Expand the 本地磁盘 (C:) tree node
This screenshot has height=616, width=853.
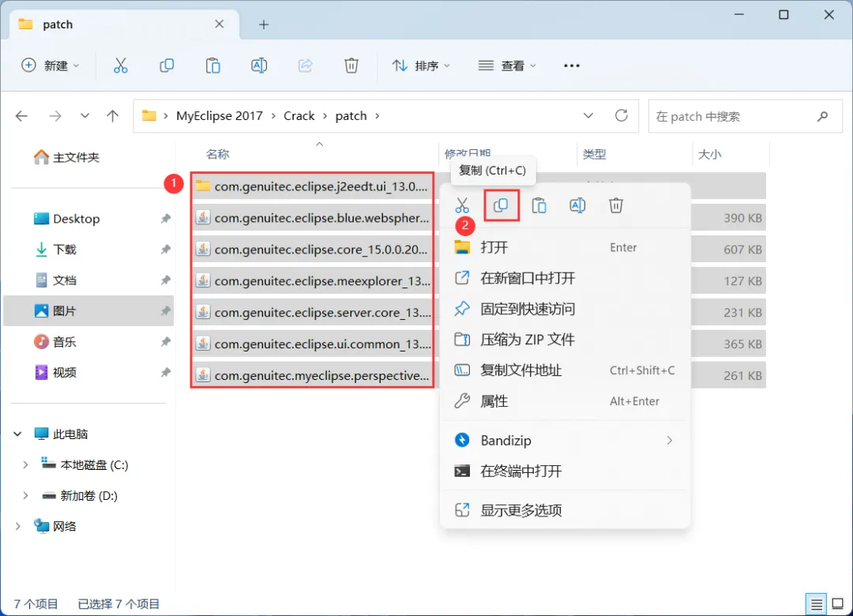[x=25, y=464]
